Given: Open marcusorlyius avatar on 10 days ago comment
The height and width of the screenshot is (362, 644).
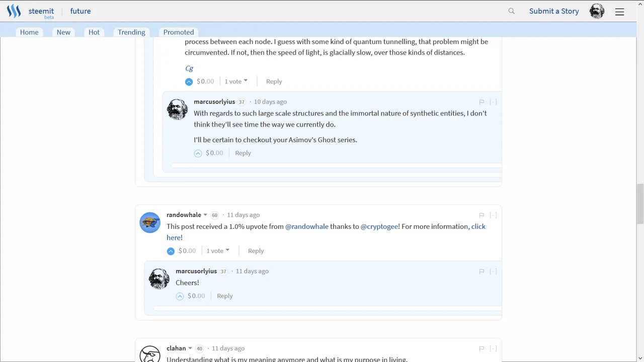Looking at the screenshot, I should tap(177, 109).
